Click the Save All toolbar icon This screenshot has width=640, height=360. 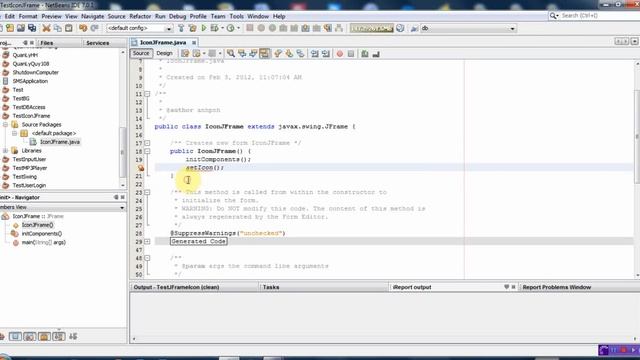click(x=32, y=28)
